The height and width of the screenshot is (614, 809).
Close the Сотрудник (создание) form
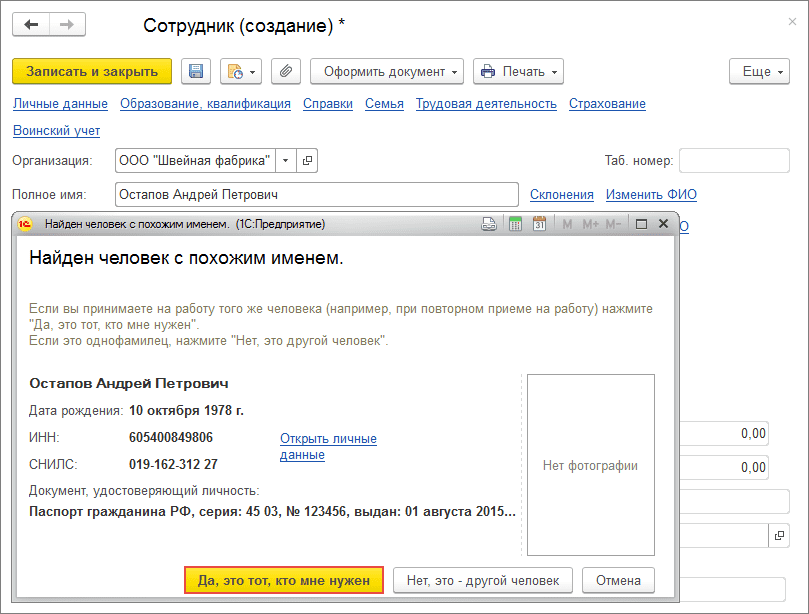point(792,22)
